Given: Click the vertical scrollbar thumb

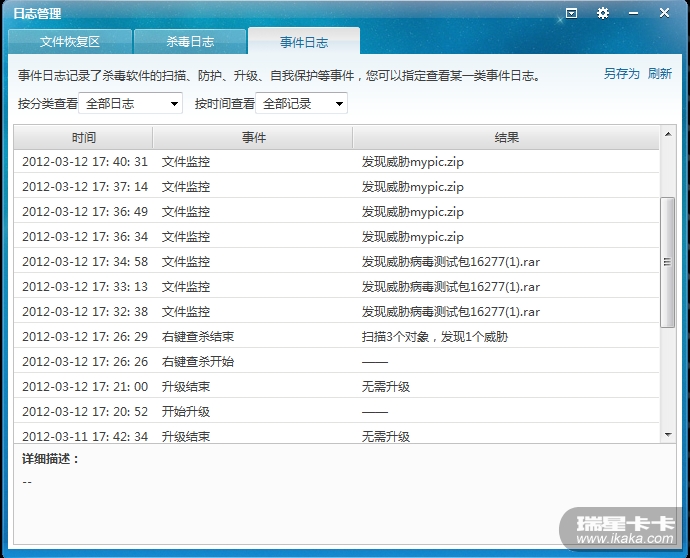Looking at the screenshot, I should click(x=668, y=262).
